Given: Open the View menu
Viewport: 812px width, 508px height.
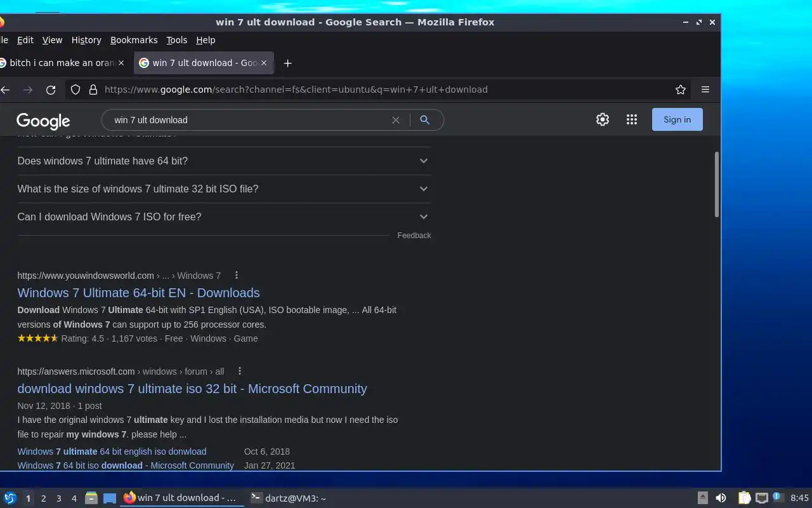Looking at the screenshot, I should [52, 40].
